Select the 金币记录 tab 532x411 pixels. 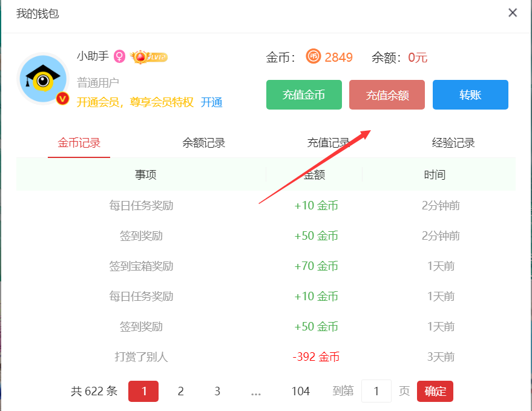point(79,143)
